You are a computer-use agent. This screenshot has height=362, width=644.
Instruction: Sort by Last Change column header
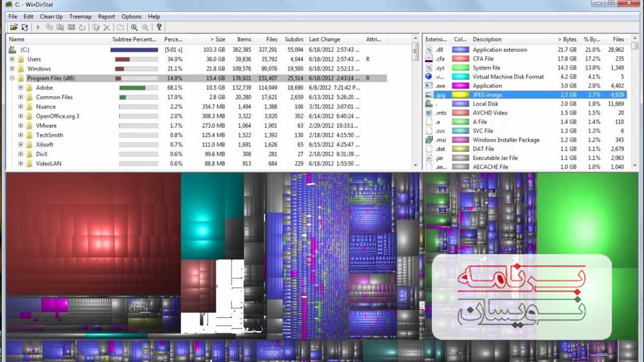tap(335, 39)
